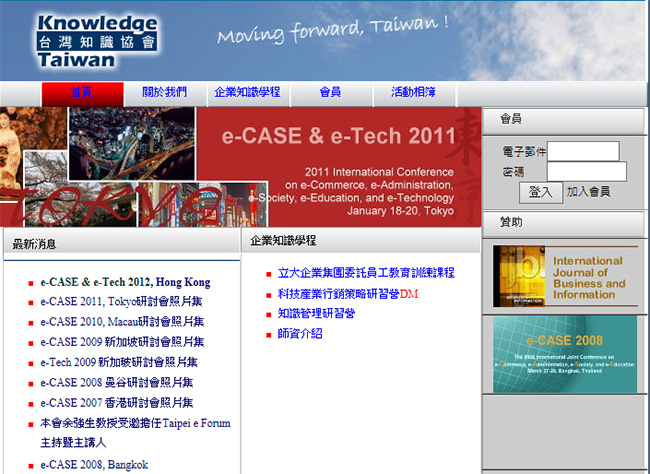This screenshot has width=650, height=474.
Task: Open the 首頁 home tab
Action: coord(82,93)
